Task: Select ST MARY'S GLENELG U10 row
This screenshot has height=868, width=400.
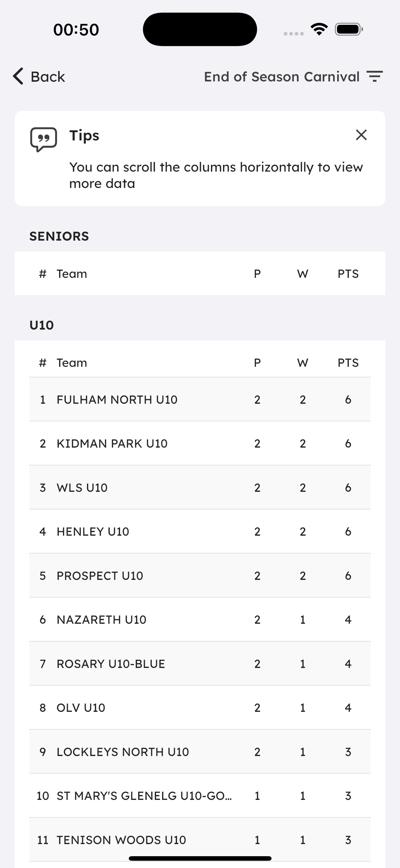Action: (x=200, y=796)
